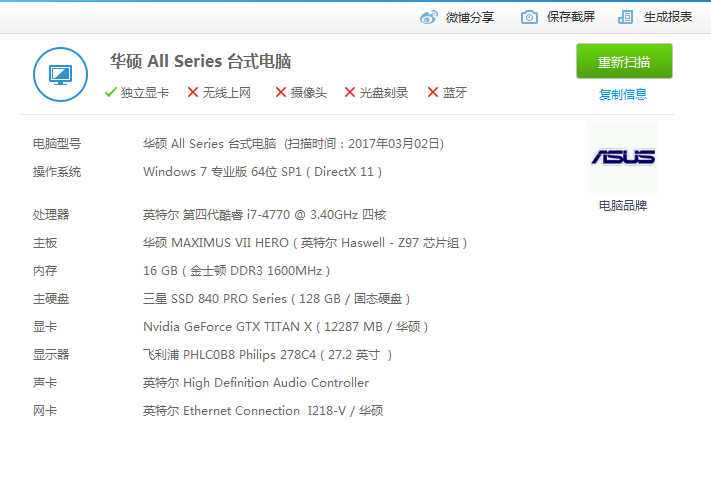
Task: Click the 蓝牙 feature label
Action: point(455,93)
